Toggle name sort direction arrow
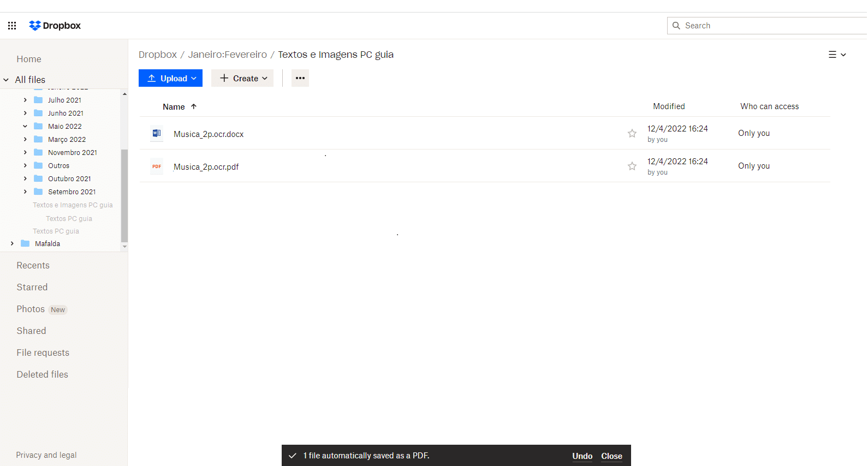 (194, 106)
